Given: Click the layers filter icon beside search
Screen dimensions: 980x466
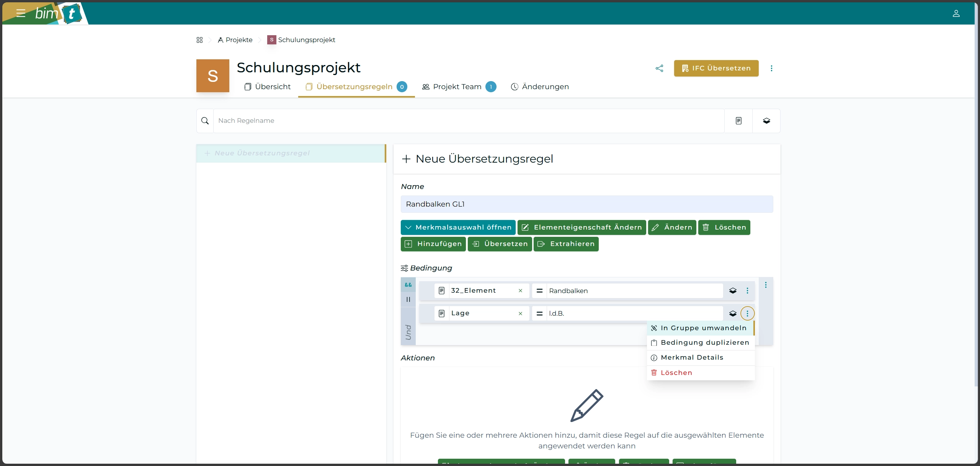Looking at the screenshot, I should tap(766, 121).
